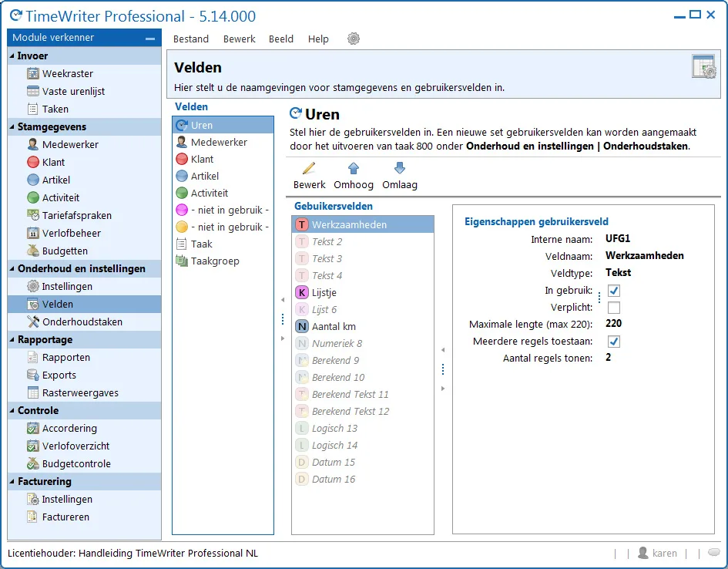Click the Bewerk pencil icon
Viewport: 728px width, 569px height.
[309, 168]
